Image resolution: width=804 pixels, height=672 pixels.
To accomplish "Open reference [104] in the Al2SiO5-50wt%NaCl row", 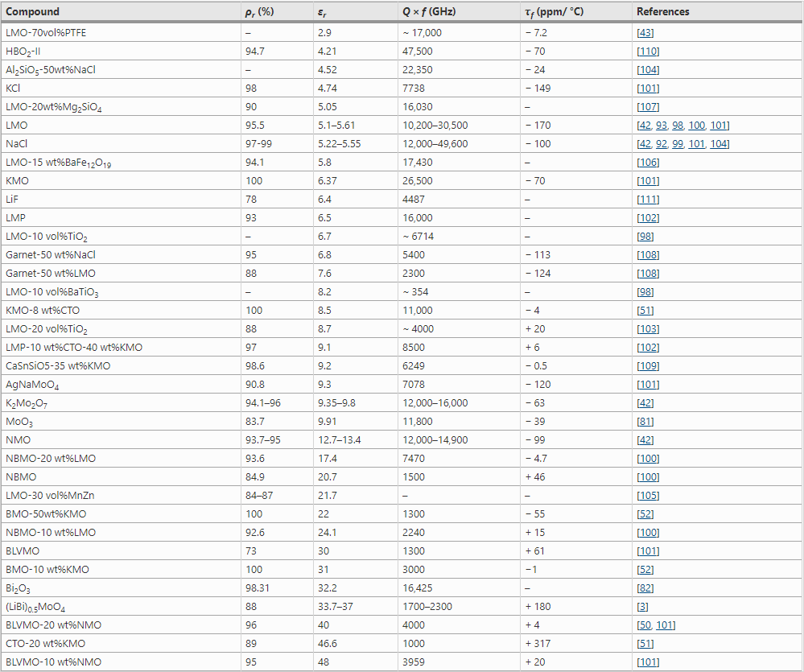I will click(x=648, y=70).
